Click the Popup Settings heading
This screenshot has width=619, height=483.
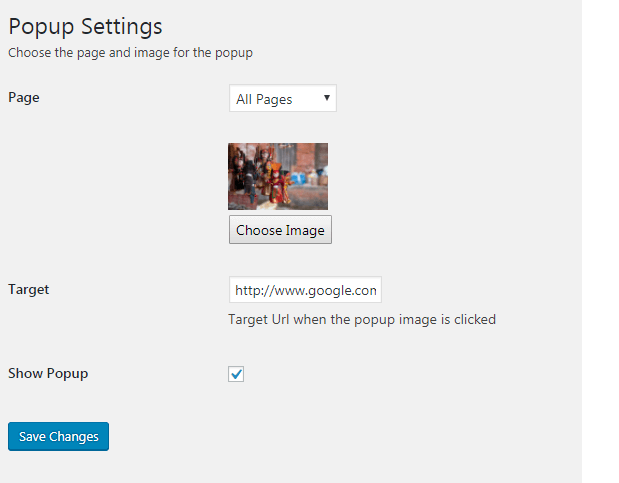click(85, 26)
